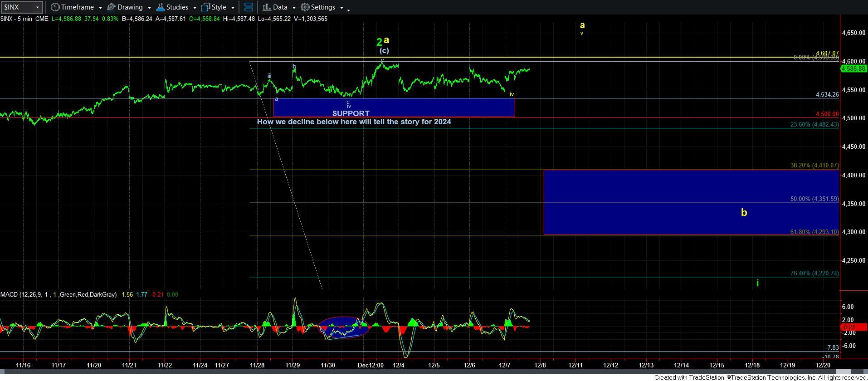The height and width of the screenshot is (381, 868).
Task: Select the "How we decline below here" annotation
Action: [354, 122]
